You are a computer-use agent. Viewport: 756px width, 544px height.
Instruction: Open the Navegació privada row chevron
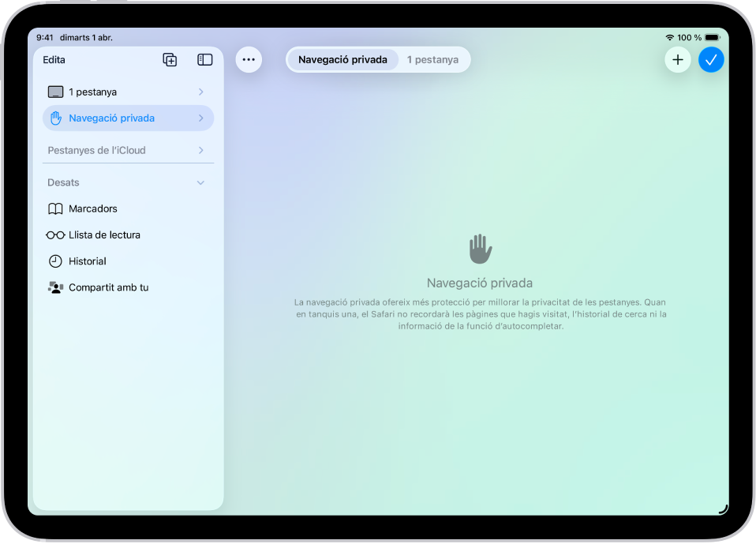[x=201, y=118]
